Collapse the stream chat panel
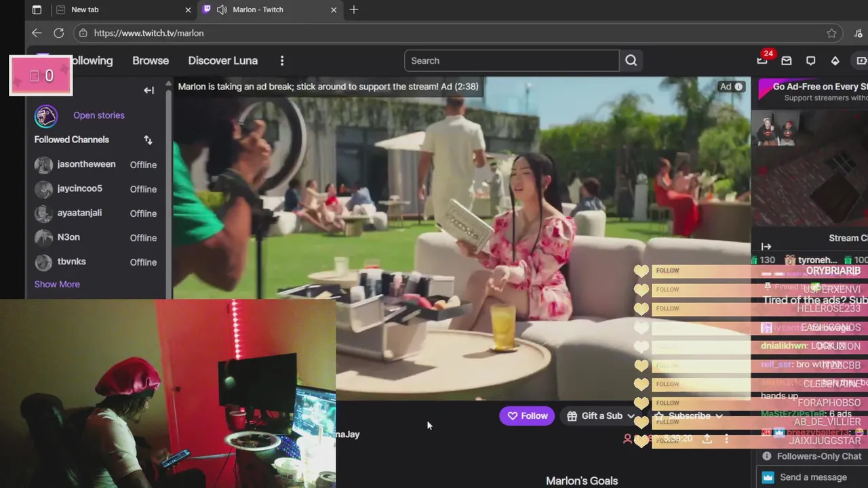The height and width of the screenshot is (488, 868). [x=766, y=247]
